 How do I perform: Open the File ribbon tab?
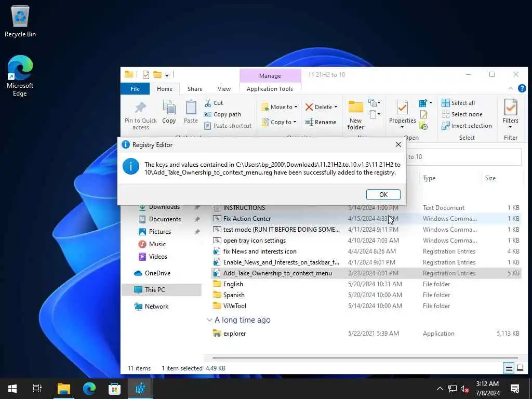pyautogui.click(x=135, y=88)
